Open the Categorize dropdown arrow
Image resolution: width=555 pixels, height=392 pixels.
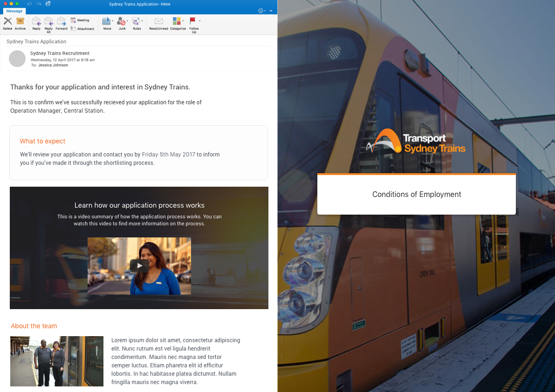pos(183,21)
